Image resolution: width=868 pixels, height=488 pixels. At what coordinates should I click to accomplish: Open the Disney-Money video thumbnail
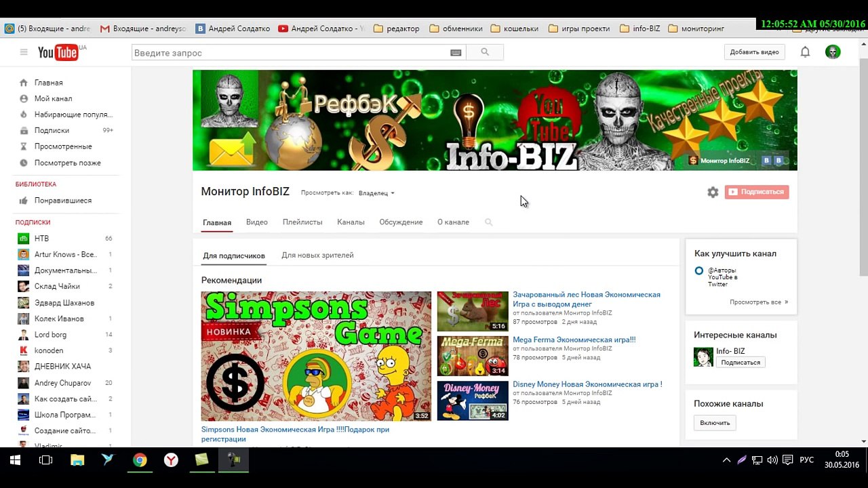pyautogui.click(x=473, y=401)
